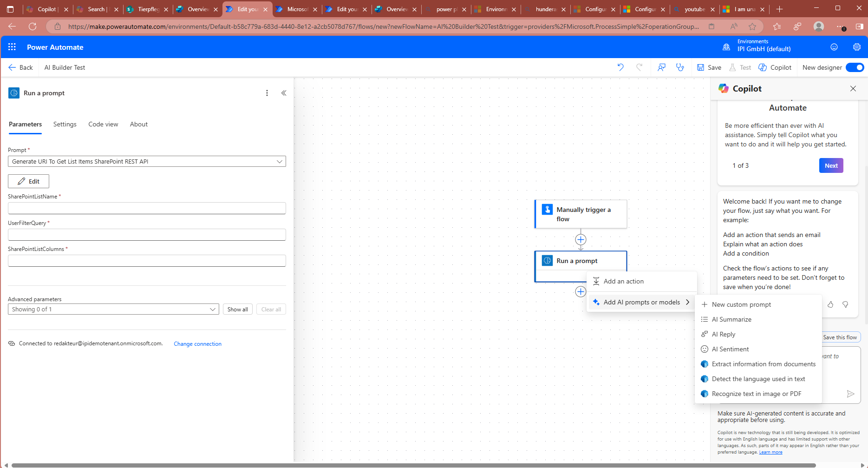This screenshot has width=868, height=468.
Task: Click Next in the Copilot tour
Action: (x=831, y=165)
